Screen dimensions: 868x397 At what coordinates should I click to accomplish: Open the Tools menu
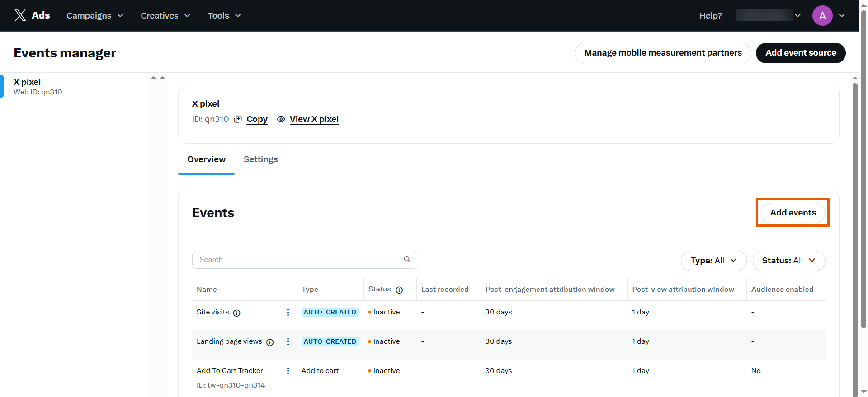[224, 15]
